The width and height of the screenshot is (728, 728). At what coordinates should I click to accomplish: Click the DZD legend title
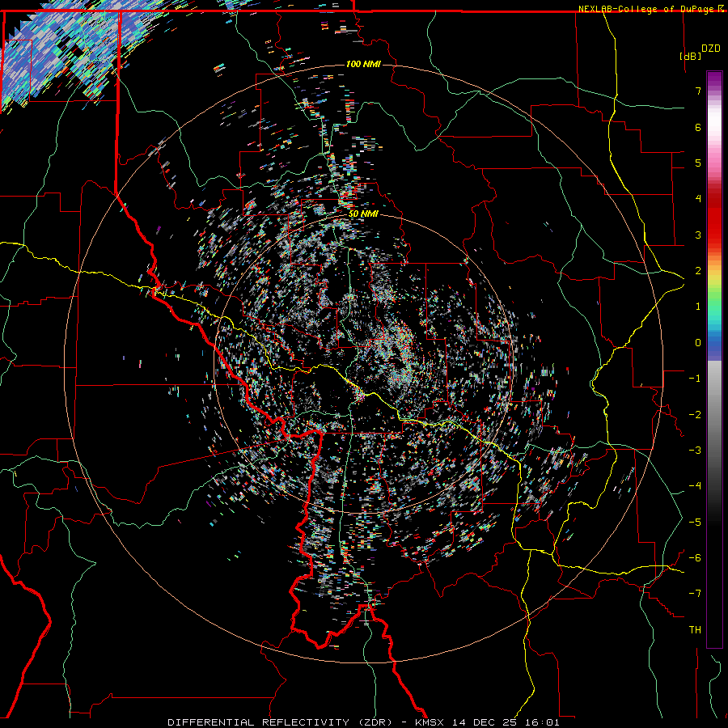point(710,49)
